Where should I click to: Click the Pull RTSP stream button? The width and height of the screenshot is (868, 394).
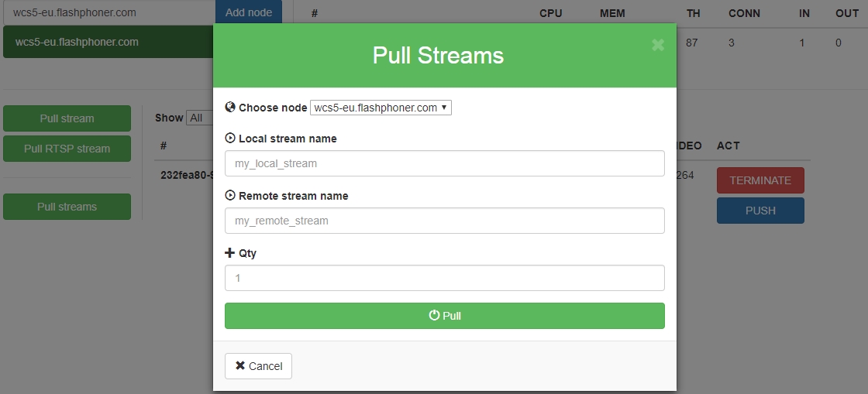pyautogui.click(x=67, y=149)
